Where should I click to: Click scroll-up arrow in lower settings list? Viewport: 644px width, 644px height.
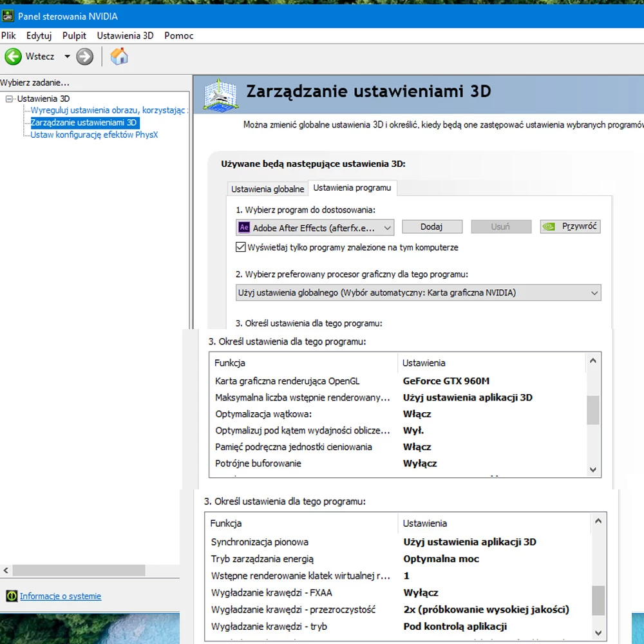click(x=598, y=521)
